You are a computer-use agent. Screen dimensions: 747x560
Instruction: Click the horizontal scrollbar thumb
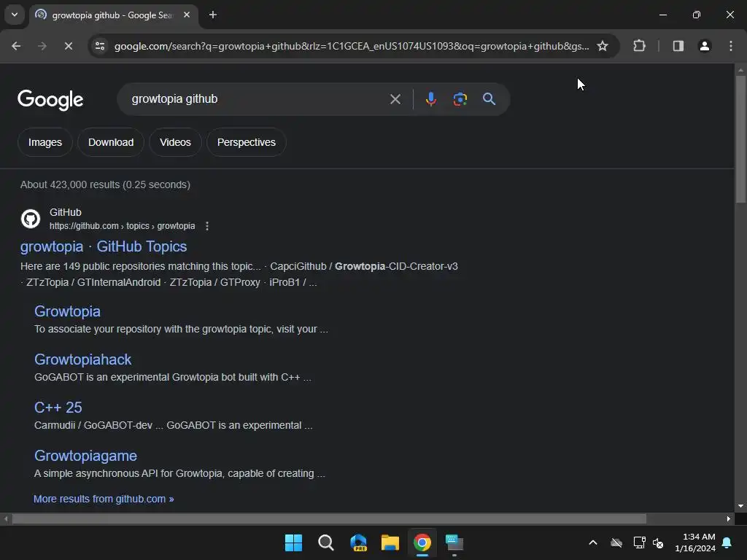(329, 519)
